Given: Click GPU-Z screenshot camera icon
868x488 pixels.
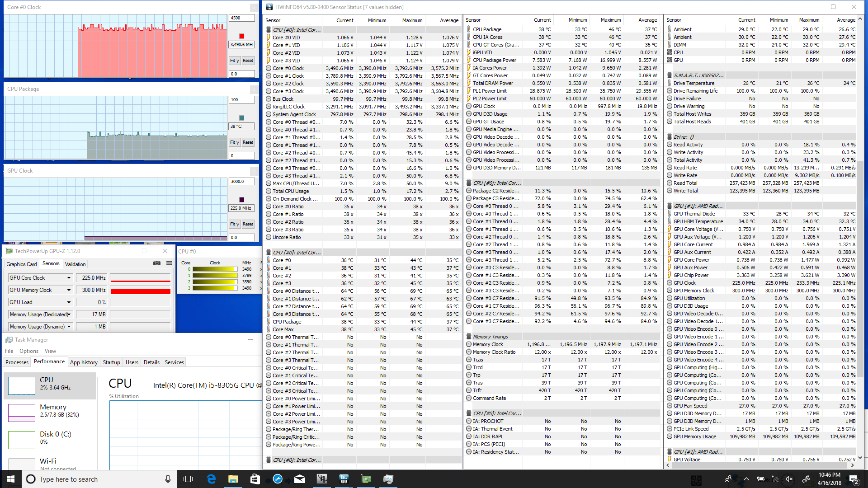Looking at the screenshot, I should click(x=157, y=263).
